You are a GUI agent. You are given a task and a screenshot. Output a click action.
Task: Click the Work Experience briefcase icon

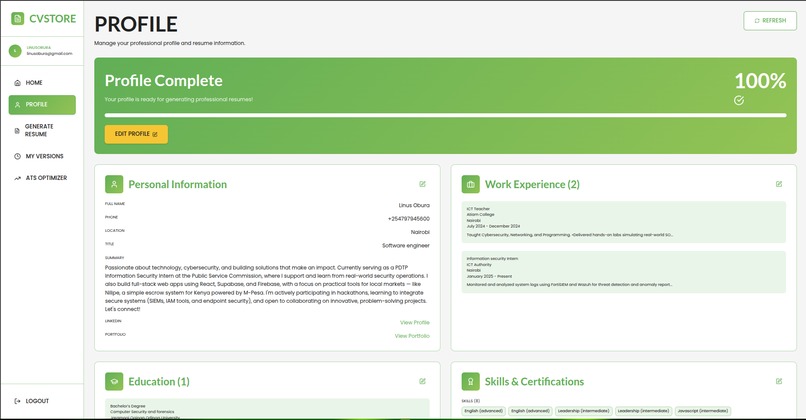click(x=470, y=184)
